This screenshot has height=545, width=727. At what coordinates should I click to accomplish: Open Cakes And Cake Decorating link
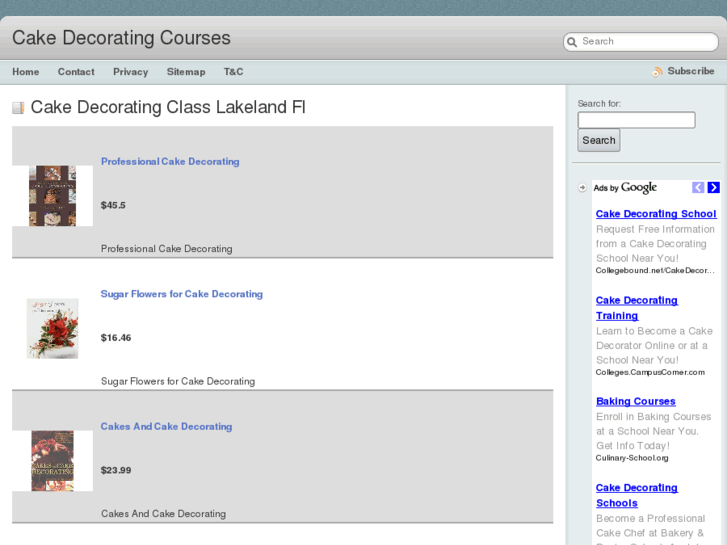click(x=166, y=427)
